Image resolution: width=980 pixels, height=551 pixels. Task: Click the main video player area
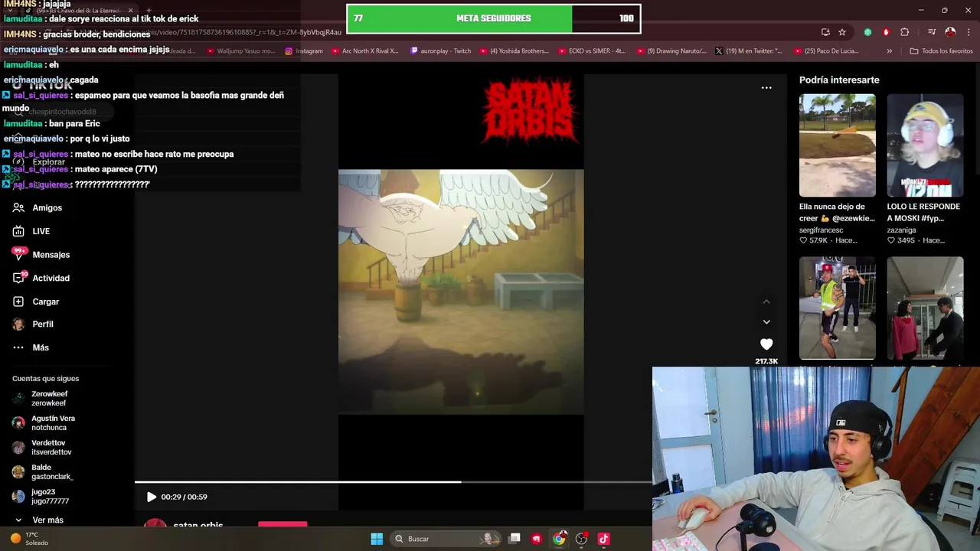click(461, 292)
